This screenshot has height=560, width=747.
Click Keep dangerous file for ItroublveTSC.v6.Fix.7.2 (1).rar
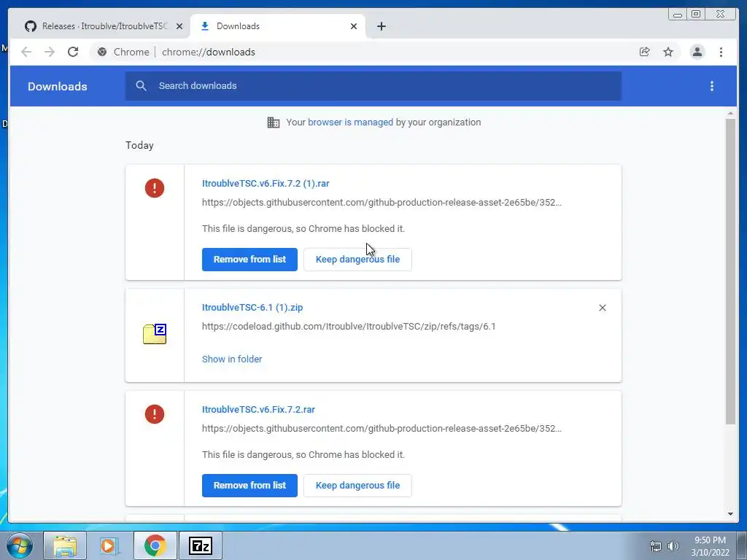click(x=357, y=260)
